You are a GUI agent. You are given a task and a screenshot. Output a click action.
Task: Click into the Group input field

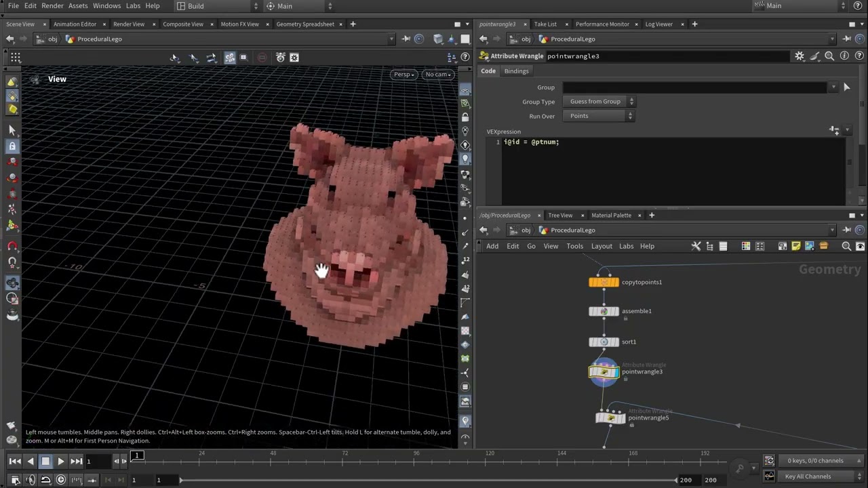(x=695, y=87)
